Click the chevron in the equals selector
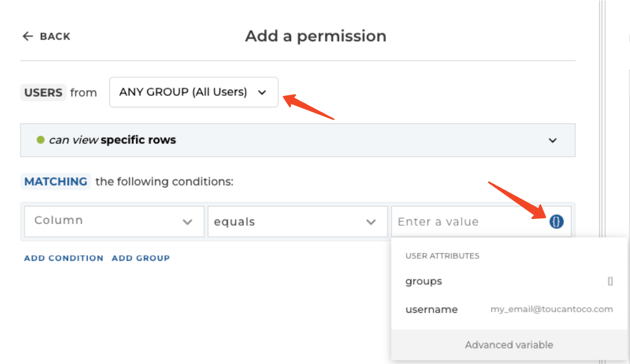Screen dimensions: 630x364 click(371, 222)
